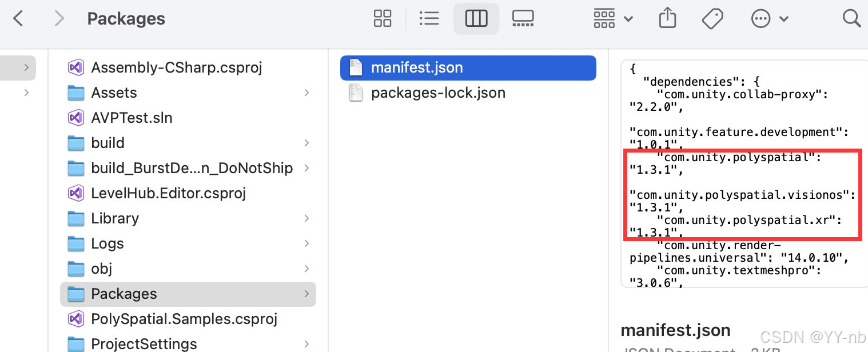868x352 pixels.
Task: Click the Assets folder icon
Action: (76, 93)
